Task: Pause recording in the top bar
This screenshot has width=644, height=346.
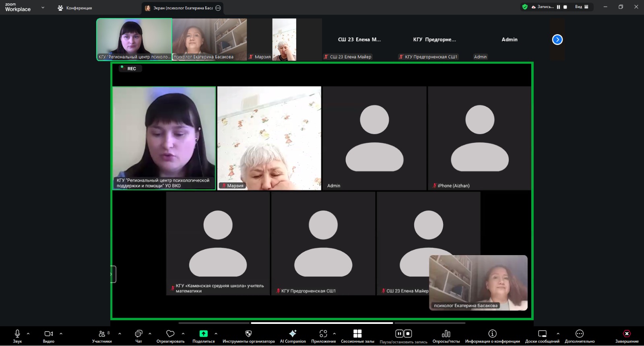Action: tap(558, 7)
